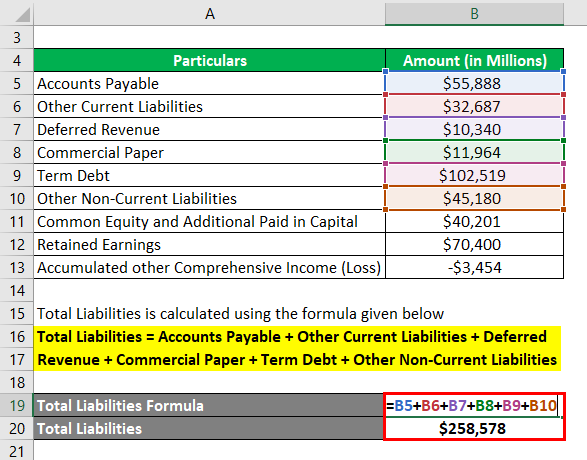587x460 pixels.
Task: Select the Total Liabilities label in row 20
Action: [209, 429]
